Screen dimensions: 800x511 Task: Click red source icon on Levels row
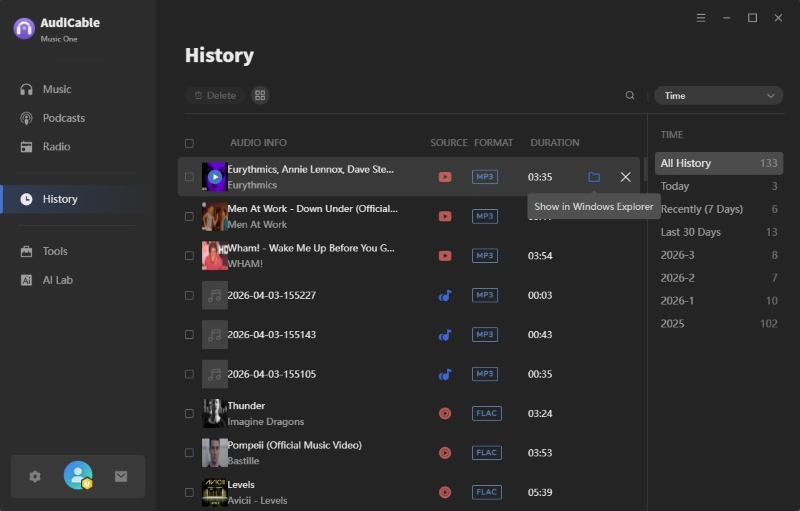pos(445,492)
